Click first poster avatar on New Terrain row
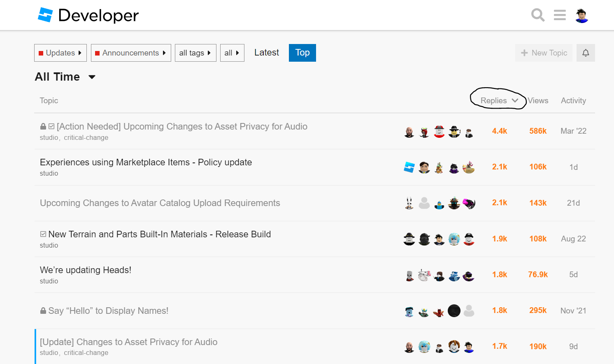This screenshot has height=364, width=614. [409, 239]
